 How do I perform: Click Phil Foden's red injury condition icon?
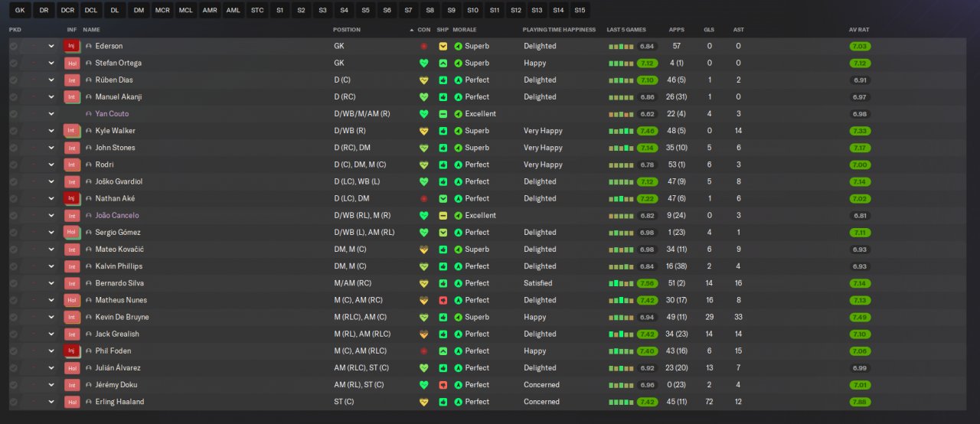pyautogui.click(x=423, y=351)
